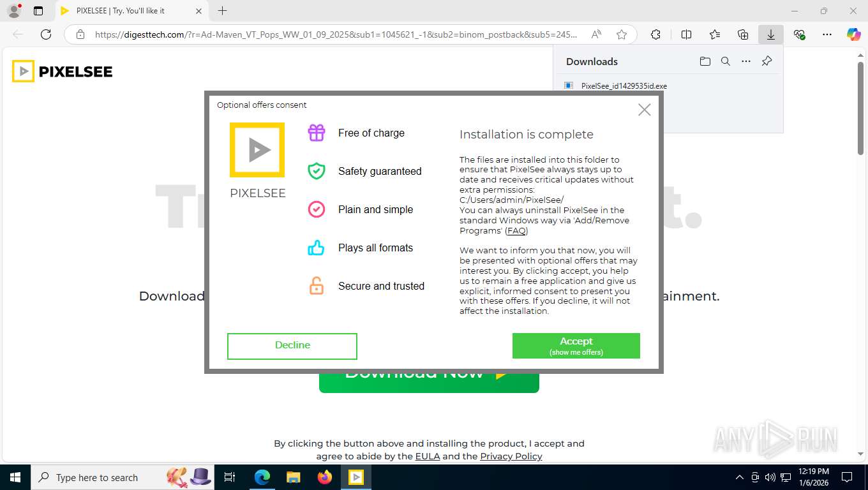Click the PIXELSEE logo in dialog
This screenshot has width=868, height=490.
(257, 150)
